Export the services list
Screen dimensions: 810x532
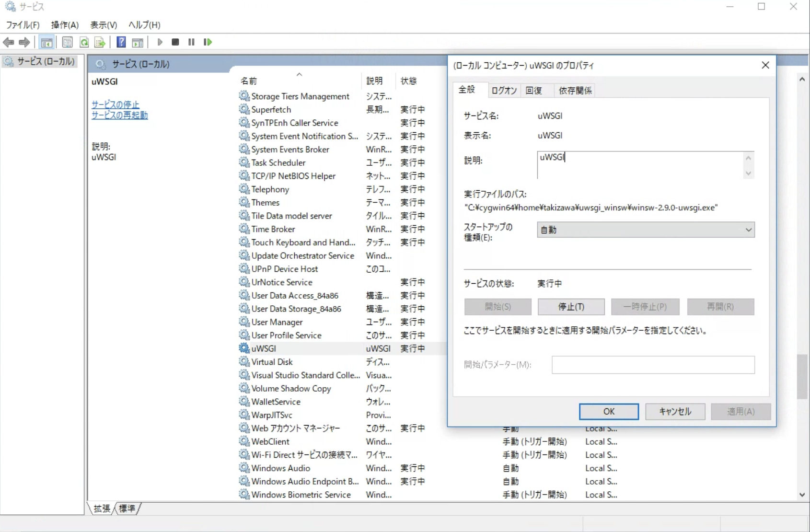99,42
